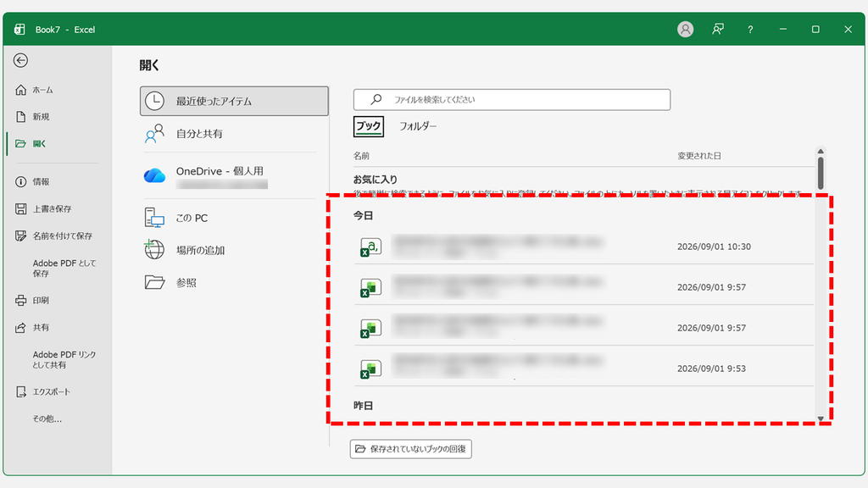868x488 pixels.
Task: Click the account profile icon in title bar
Action: [x=685, y=30]
